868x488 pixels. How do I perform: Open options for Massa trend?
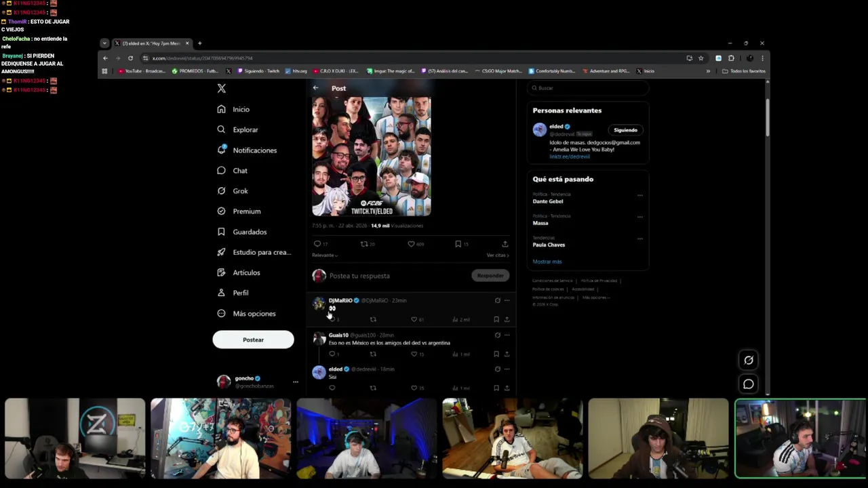pos(639,217)
